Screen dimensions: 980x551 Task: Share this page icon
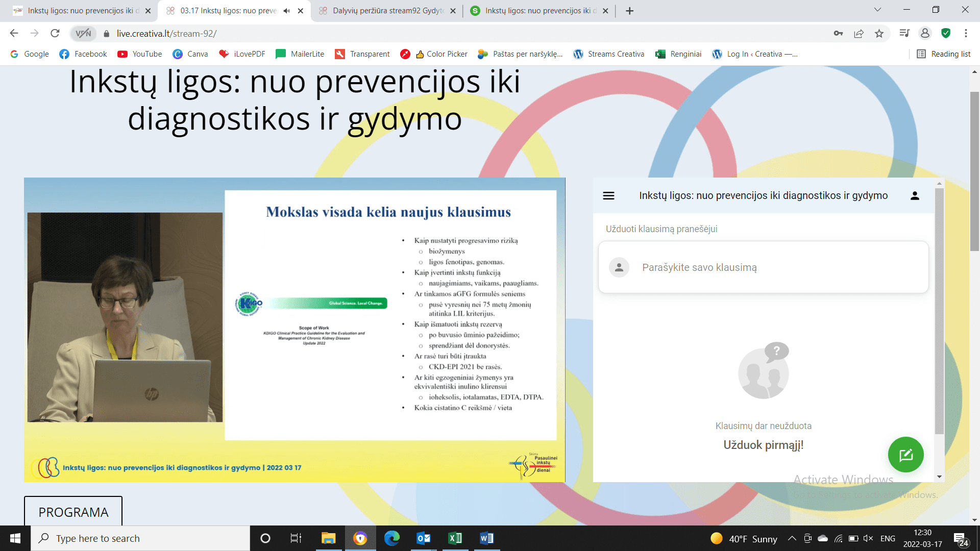(x=859, y=33)
